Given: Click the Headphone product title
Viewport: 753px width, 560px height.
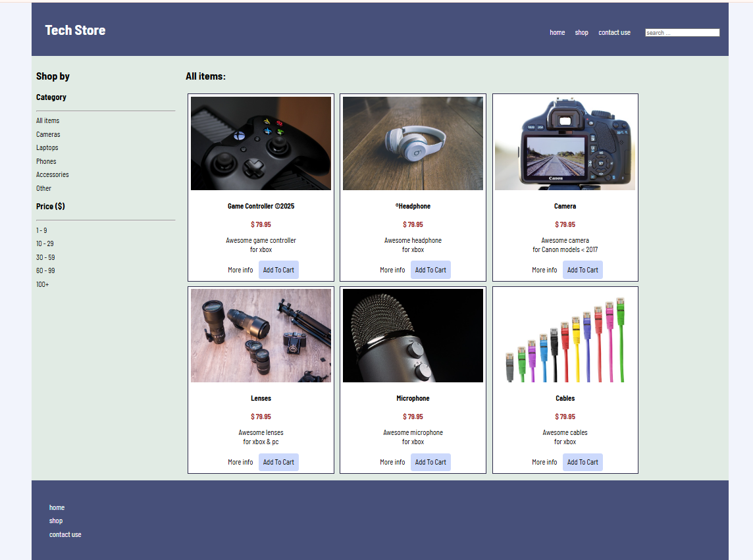Looking at the screenshot, I should coord(413,206).
